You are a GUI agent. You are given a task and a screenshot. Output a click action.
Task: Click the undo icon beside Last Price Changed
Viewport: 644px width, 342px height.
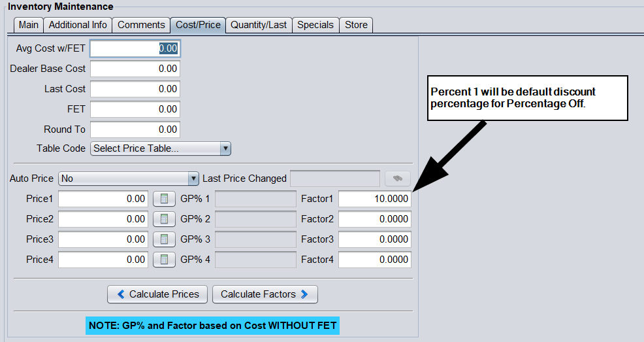pos(397,179)
